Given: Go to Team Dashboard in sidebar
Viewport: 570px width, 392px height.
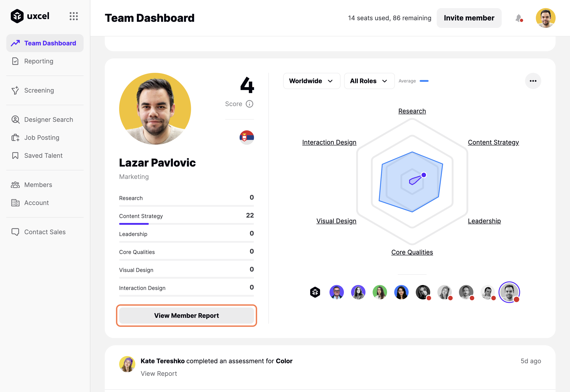Looking at the screenshot, I should 45,43.
